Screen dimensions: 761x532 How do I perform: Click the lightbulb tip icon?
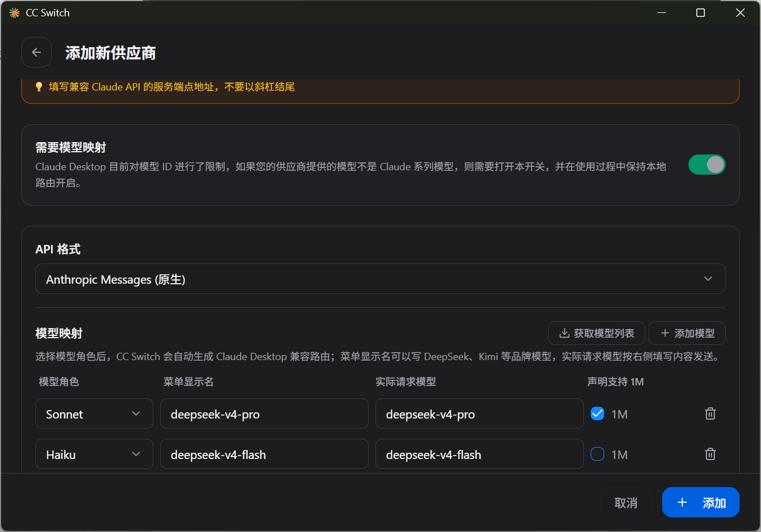point(39,87)
